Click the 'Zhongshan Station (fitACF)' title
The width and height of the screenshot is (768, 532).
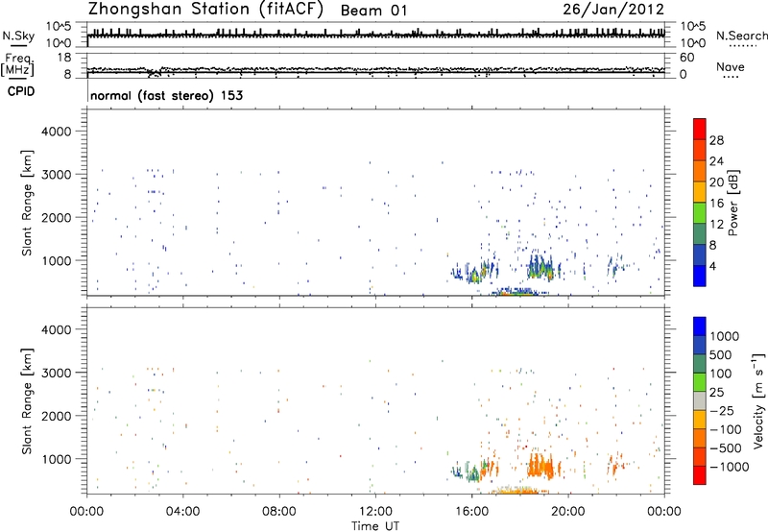pos(205,10)
